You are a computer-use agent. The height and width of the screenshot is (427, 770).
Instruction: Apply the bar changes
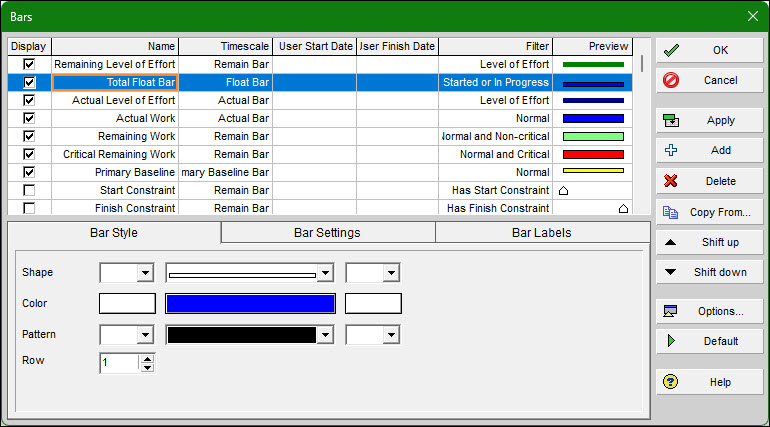coord(709,120)
